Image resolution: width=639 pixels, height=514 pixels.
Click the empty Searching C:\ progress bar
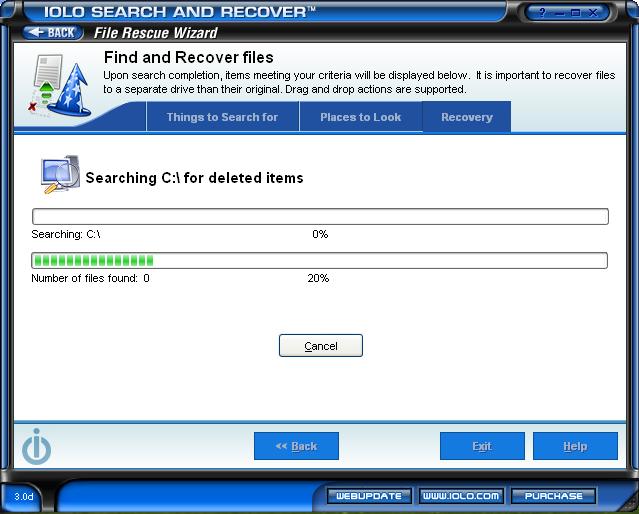click(320, 216)
